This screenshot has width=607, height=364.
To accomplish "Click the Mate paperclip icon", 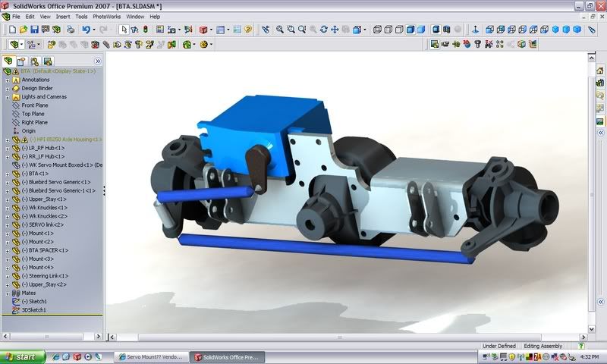I will (106, 45).
